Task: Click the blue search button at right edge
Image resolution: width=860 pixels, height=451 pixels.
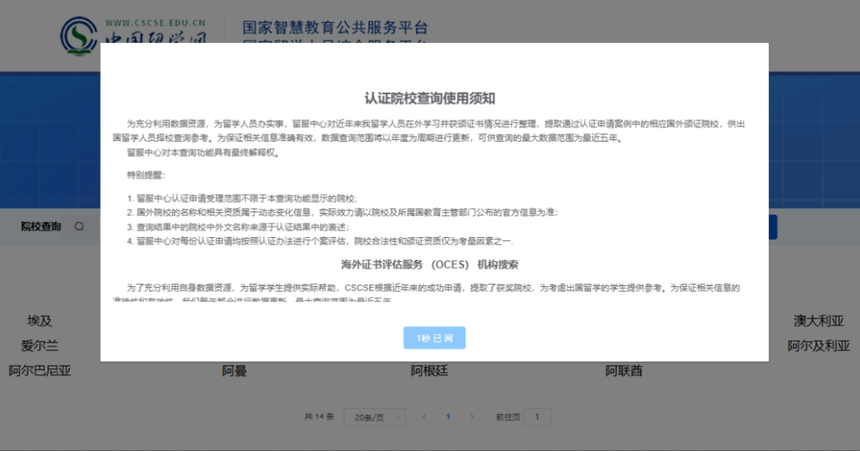Action: coord(773,227)
